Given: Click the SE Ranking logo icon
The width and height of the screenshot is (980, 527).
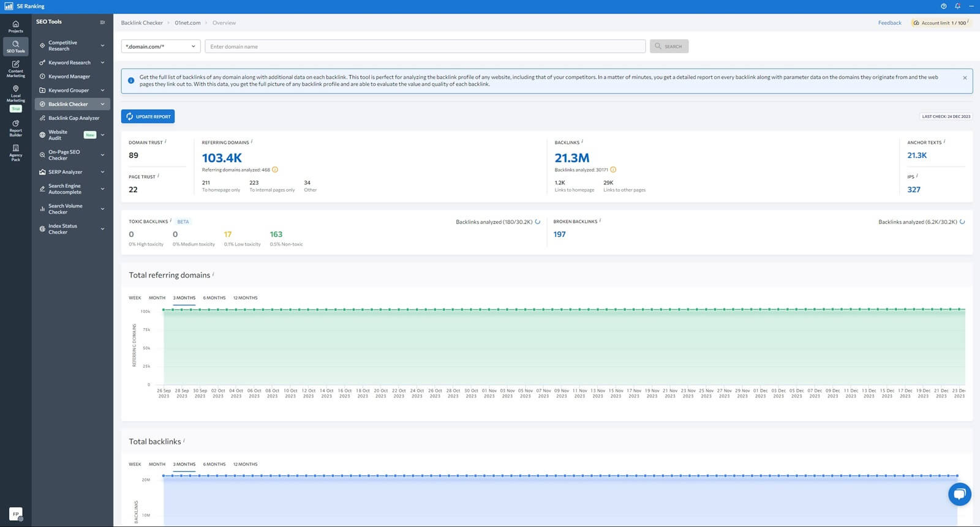Looking at the screenshot, I should [9, 6].
